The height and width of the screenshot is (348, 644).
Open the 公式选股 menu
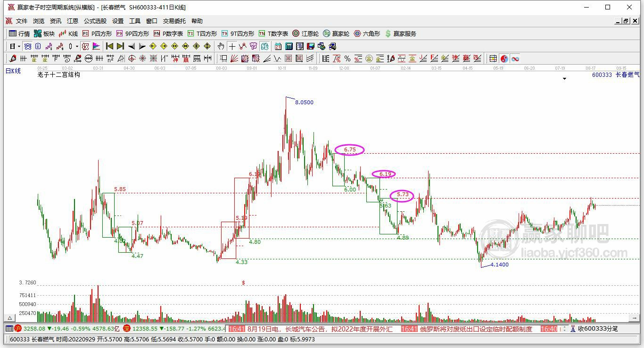(95, 21)
